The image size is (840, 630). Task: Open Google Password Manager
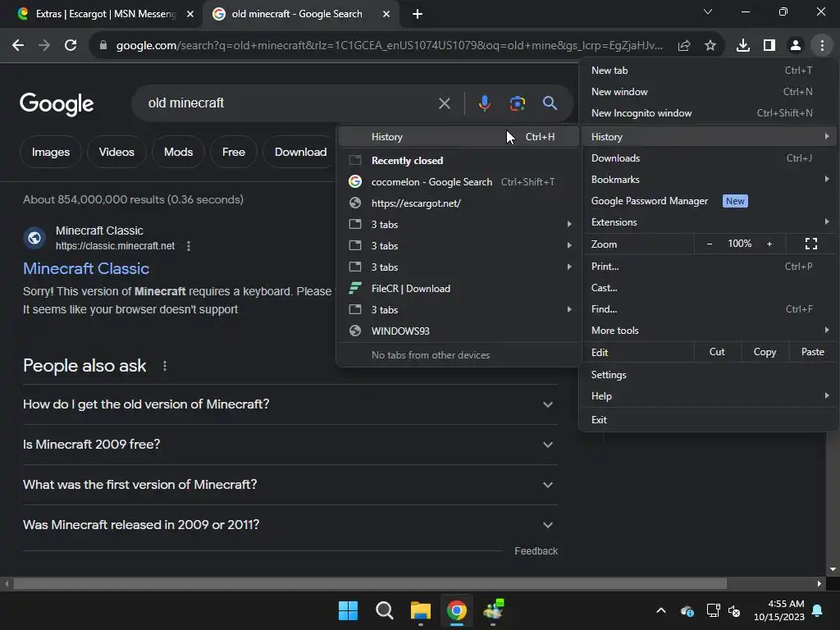(709, 201)
